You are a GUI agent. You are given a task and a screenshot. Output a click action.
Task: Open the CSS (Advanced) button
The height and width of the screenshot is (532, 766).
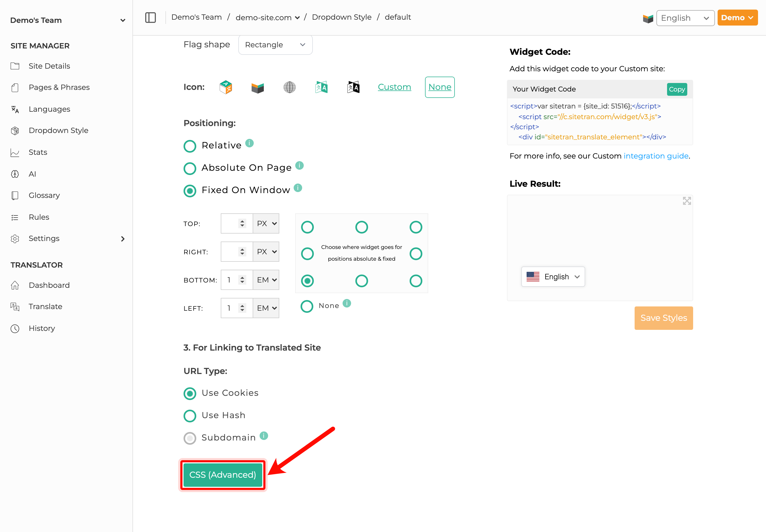(x=223, y=475)
